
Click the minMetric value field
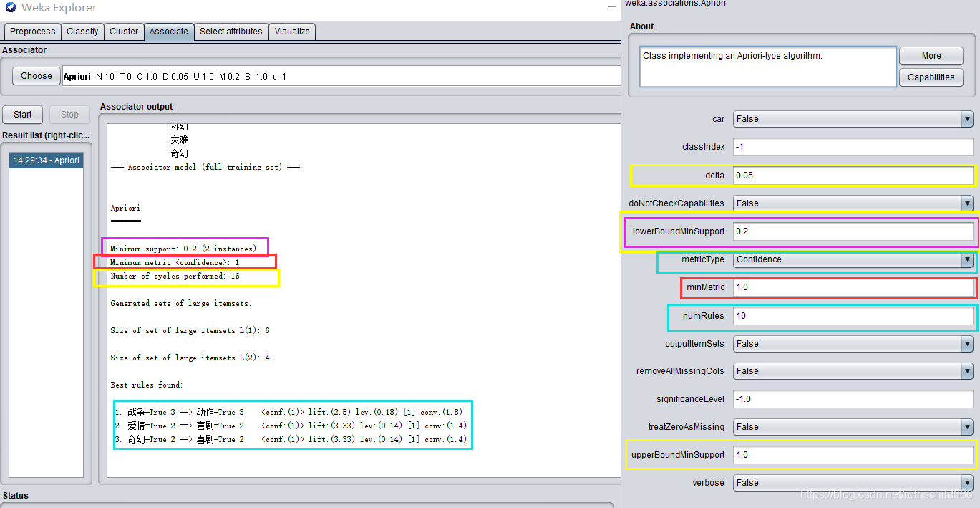point(853,287)
